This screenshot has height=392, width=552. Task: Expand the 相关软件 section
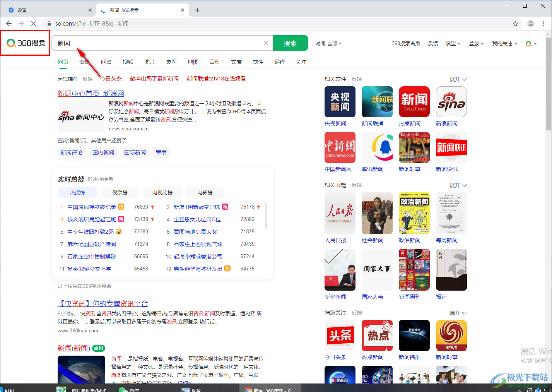point(458,79)
